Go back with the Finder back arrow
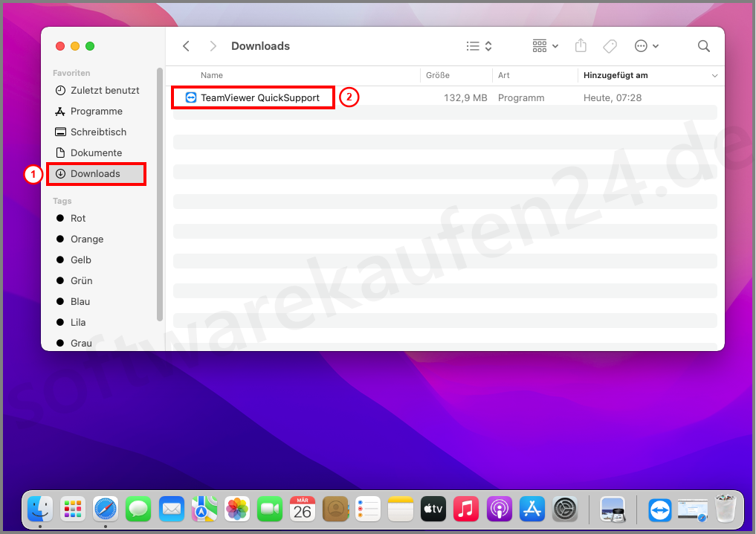This screenshot has width=756, height=534. click(186, 46)
